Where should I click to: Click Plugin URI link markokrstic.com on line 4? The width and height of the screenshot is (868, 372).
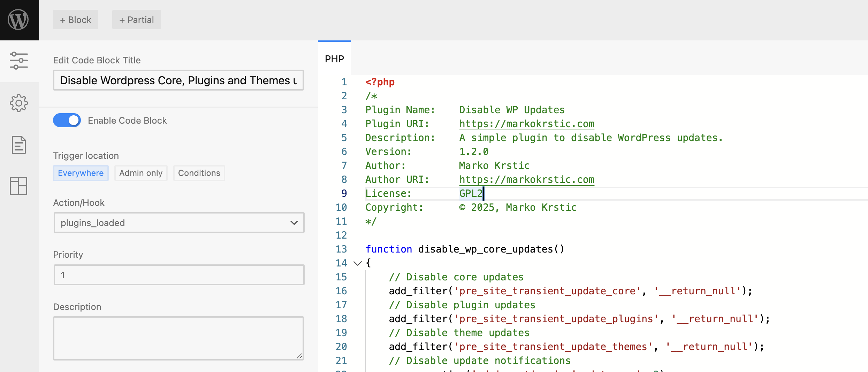527,124
